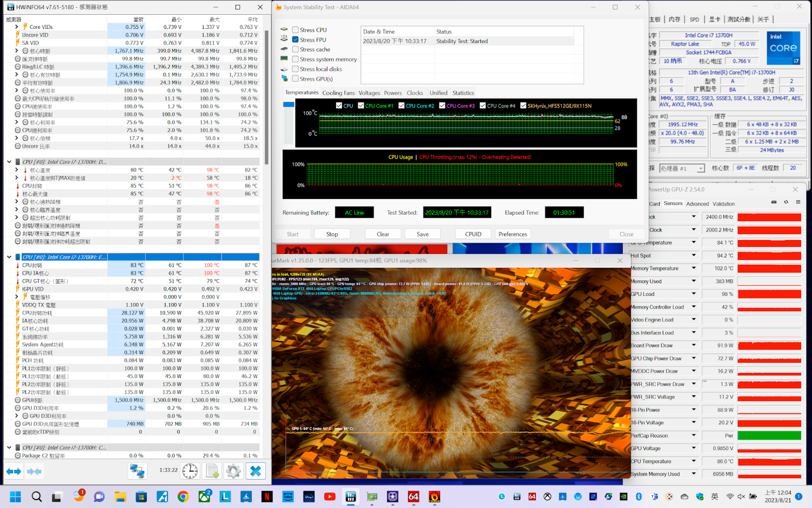Open taskbar Search magnifier
Image resolution: width=812 pixels, height=508 pixels.
37,496
